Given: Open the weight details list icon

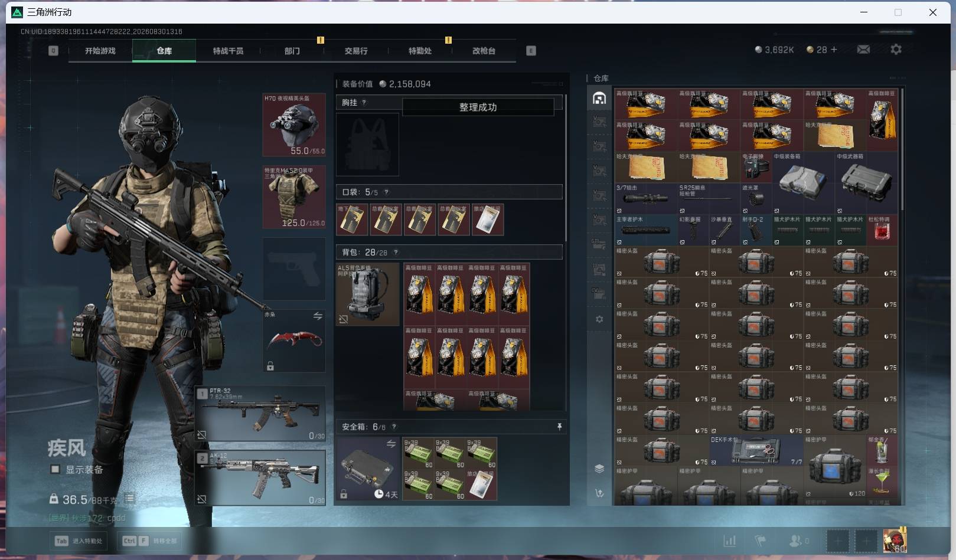Looking at the screenshot, I should coord(129,499).
